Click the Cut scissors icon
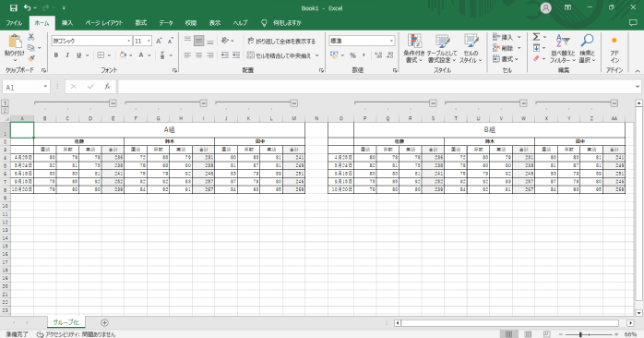The width and height of the screenshot is (644, 338). [x=31, y=37]
